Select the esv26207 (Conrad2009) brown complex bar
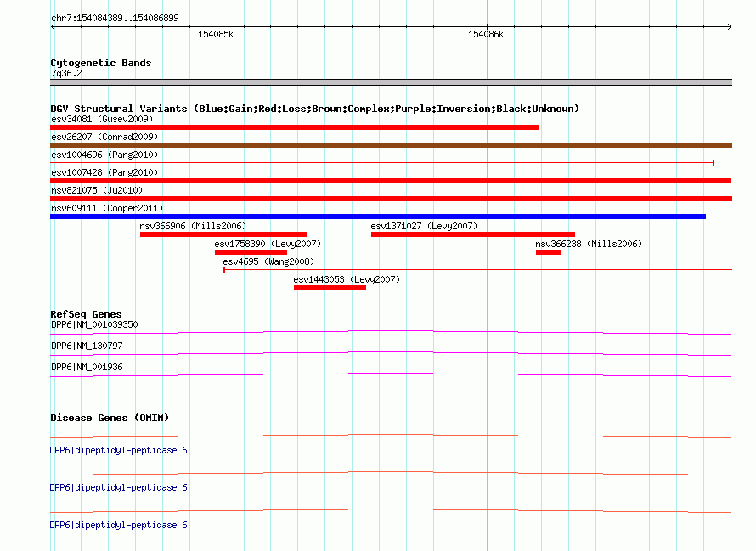This screenshot has height=551, width=756. tap(391, 145)
